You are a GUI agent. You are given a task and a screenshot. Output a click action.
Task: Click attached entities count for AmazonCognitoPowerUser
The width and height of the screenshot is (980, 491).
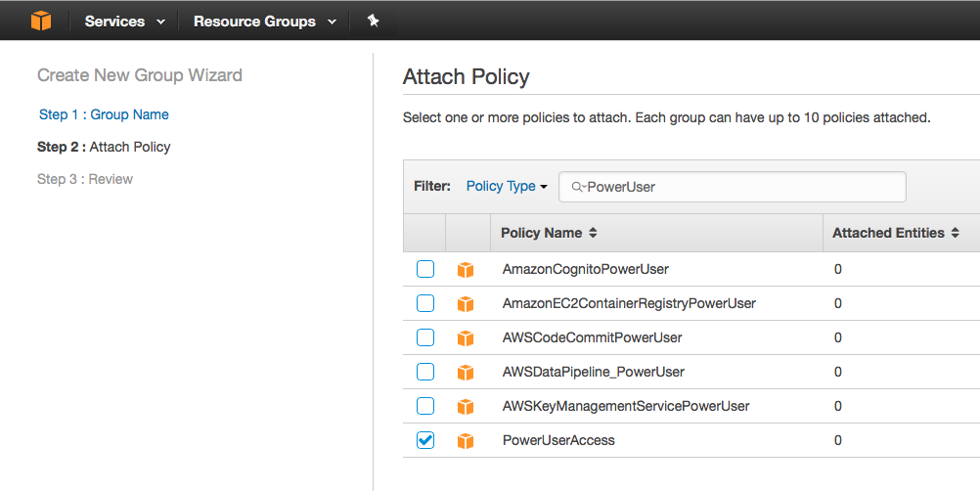[x=838, y=269]
